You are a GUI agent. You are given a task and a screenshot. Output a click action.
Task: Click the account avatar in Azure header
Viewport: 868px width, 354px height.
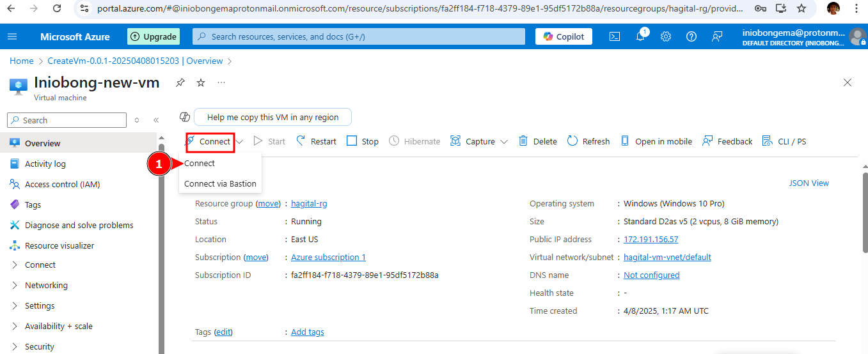(857, 36)
